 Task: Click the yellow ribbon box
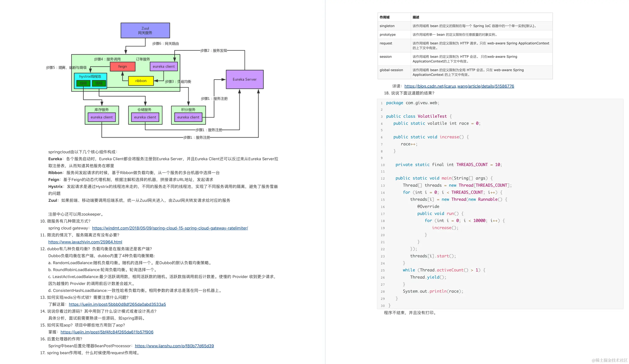point(141,81)
